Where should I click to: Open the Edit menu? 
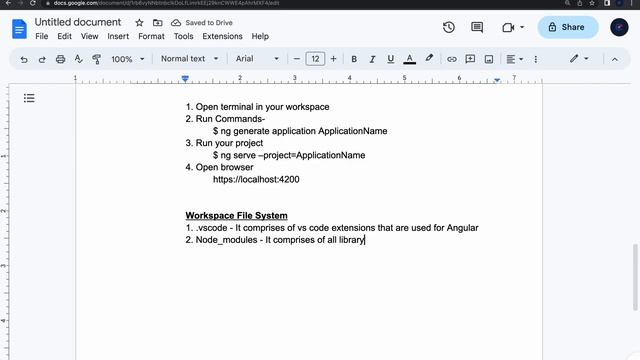(x=64, y=36)
